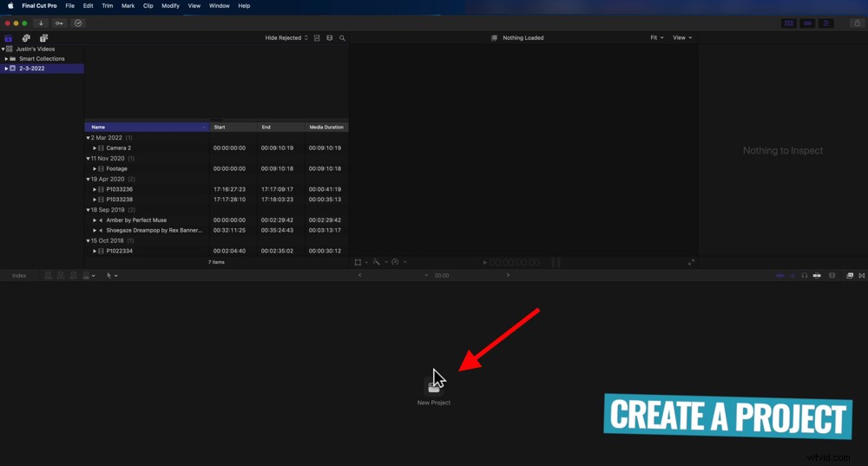Show the Libraries sidebar clapperboard icon
The width and height of the screenshot is (868, 466).
coord(9,38)
